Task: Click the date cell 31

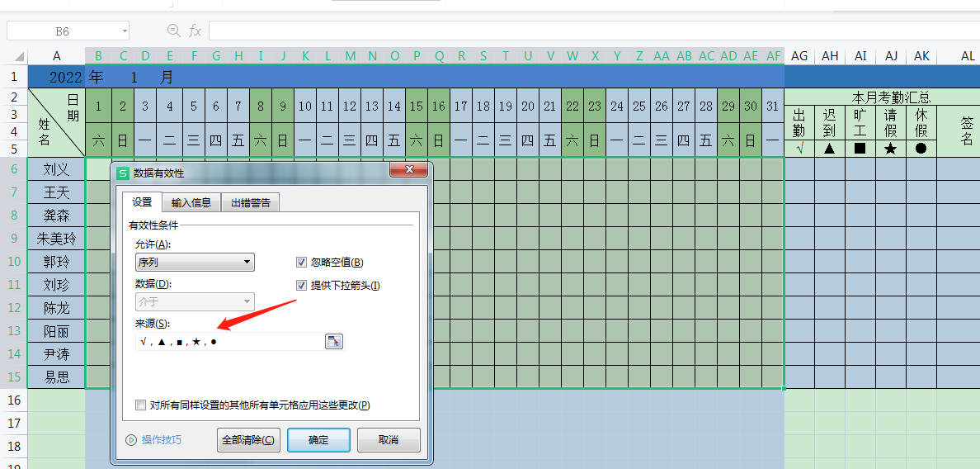Action: coord(773,106)
